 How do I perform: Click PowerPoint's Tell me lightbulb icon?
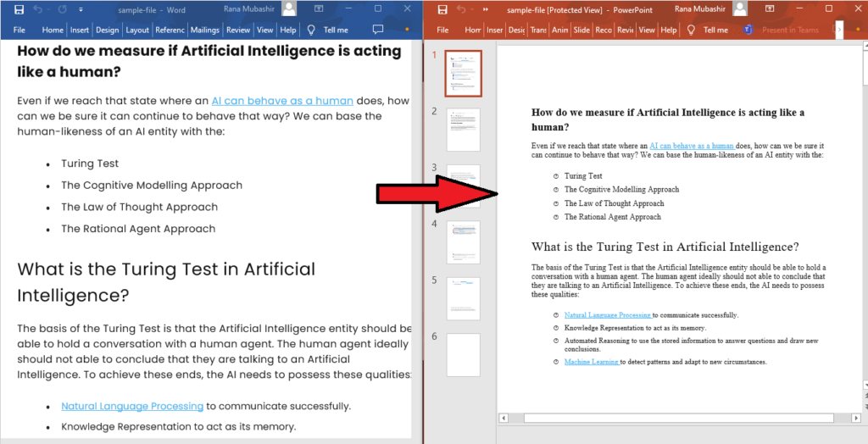click(691, 30)
